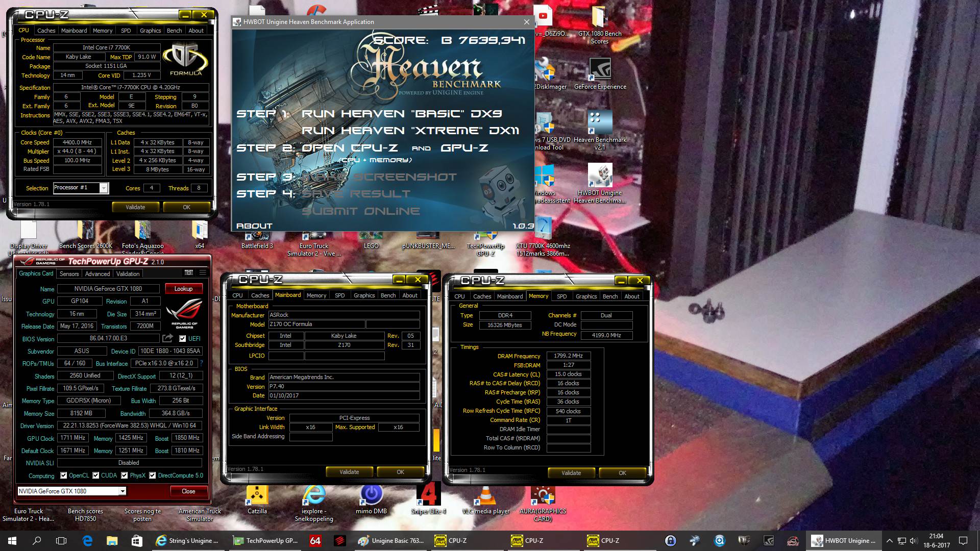Viewport: 980px width, 551px height.
Task: Open File Explorer from taskbar
Action: (x=112, y=541)
